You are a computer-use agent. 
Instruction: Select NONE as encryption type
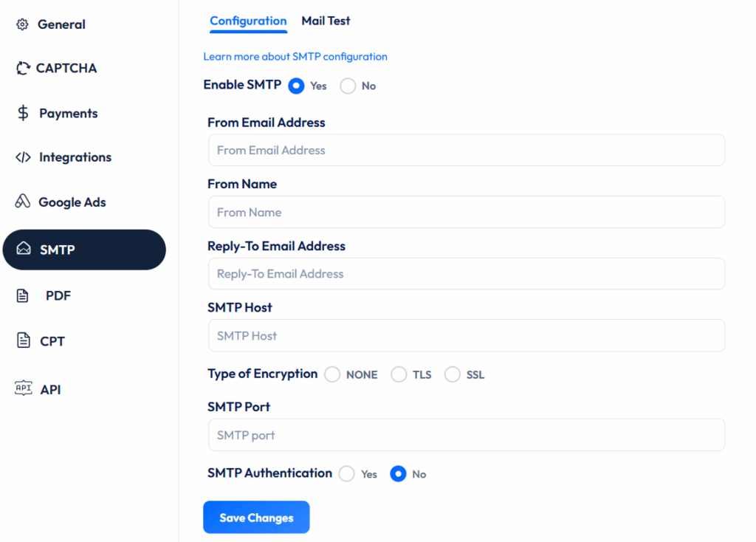(x=331, y=374)
